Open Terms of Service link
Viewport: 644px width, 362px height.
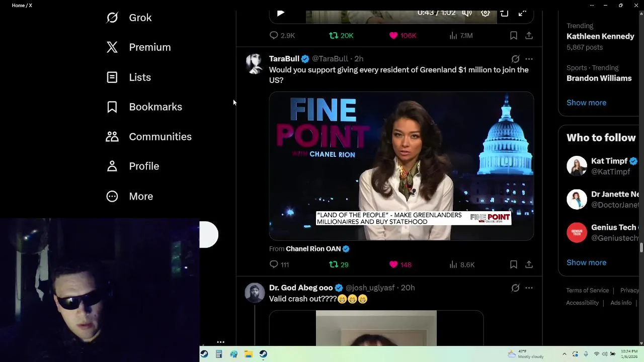tap(587, 291)
